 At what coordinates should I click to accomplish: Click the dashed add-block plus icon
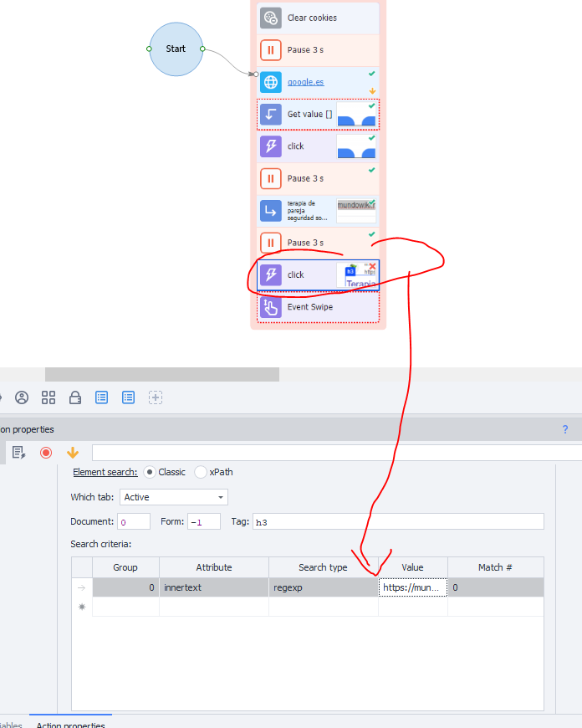(156, 397)
